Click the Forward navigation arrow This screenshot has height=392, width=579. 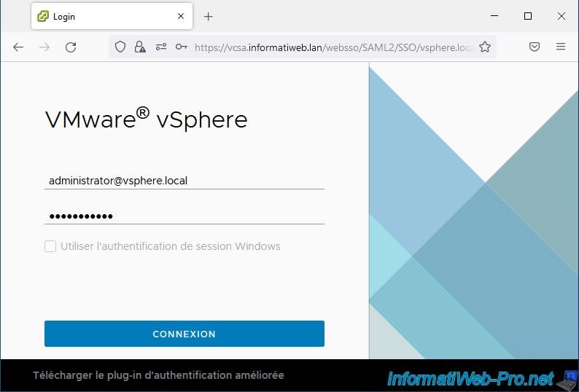pos(44,47)
